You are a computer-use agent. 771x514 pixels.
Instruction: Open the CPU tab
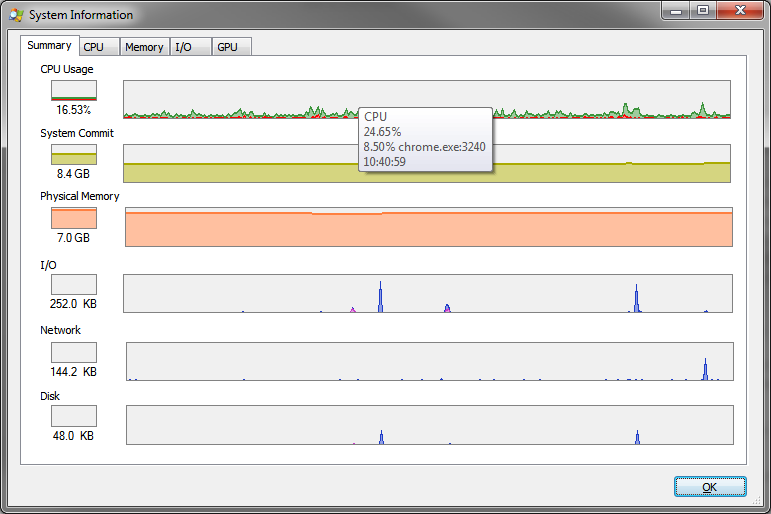coord(99,47)
